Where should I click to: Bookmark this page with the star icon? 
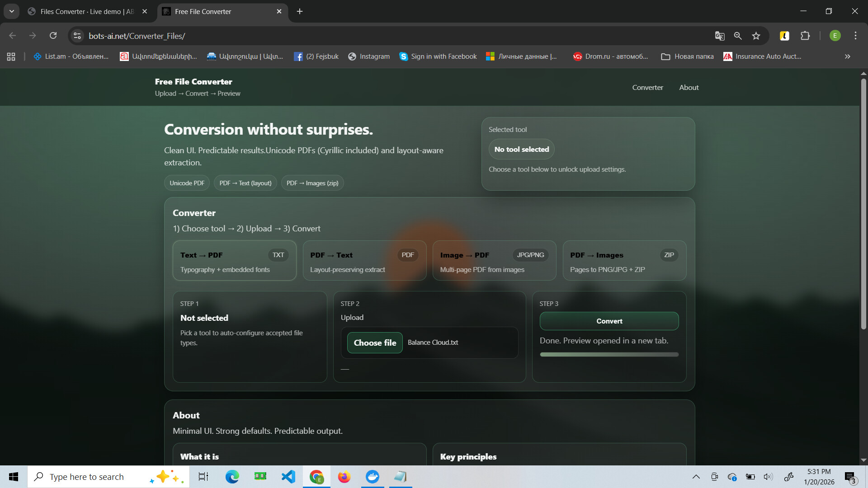tap(756, 36)
